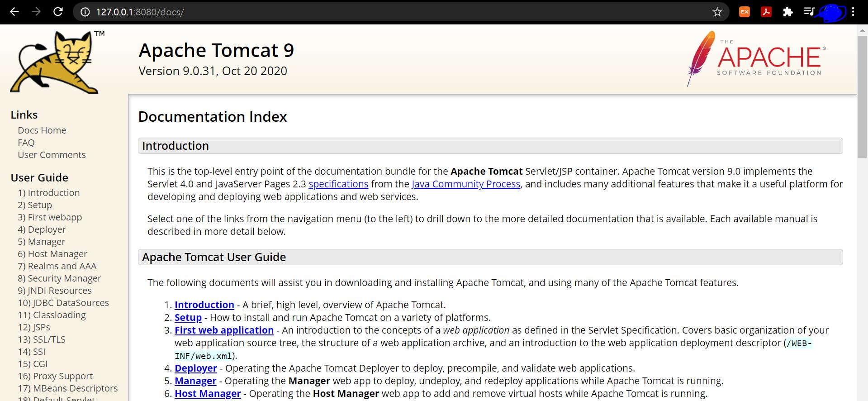Open sidebar item 13) SSL/TLS
This screenshot has height=401, width=868.
[42, 339]
